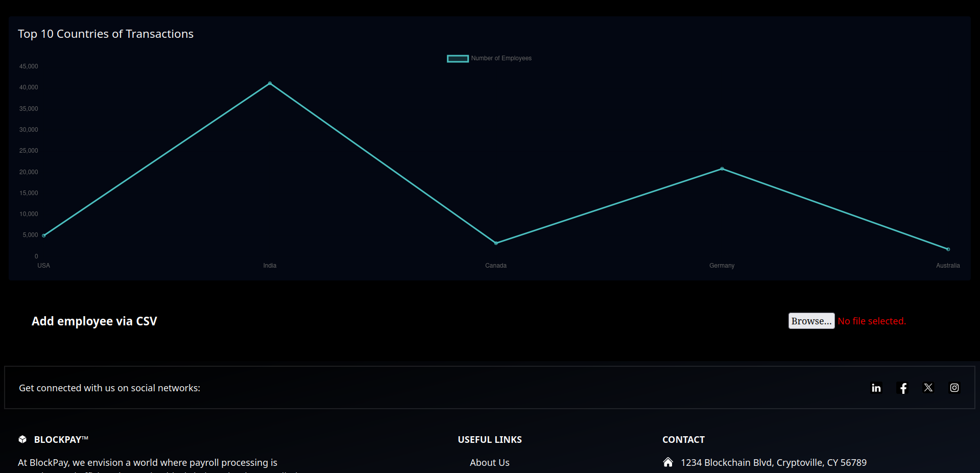
Task: Open the Facebook social icon
Action: [x=902, y=388]
